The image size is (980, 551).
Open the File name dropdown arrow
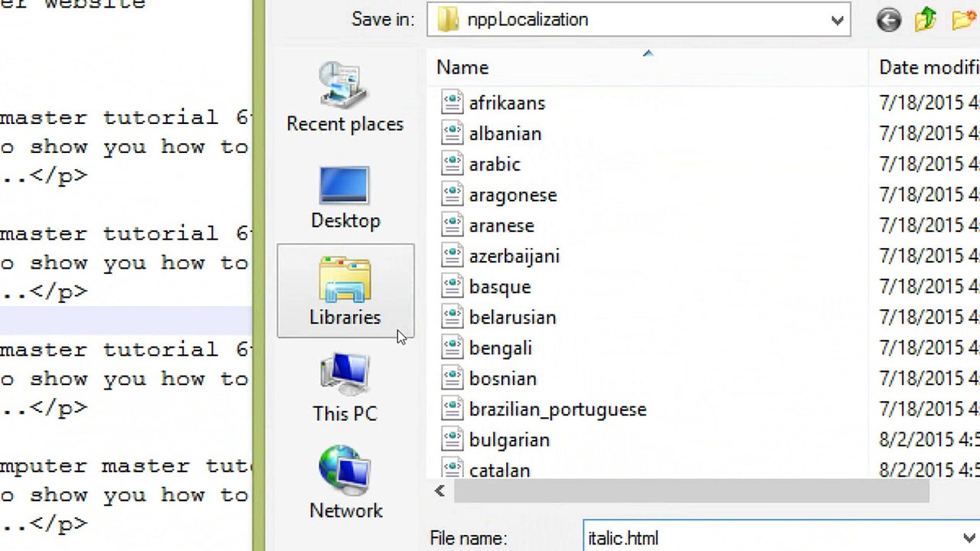[969, 538]
